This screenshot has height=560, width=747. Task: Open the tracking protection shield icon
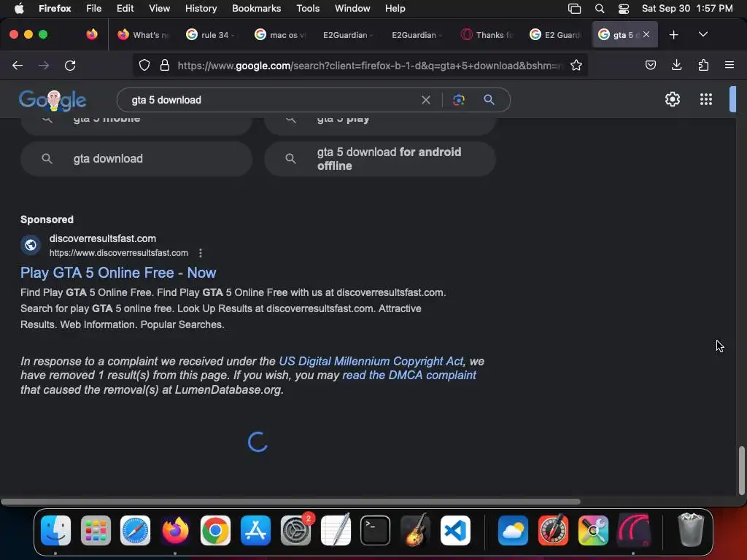(x=144, y=65)
